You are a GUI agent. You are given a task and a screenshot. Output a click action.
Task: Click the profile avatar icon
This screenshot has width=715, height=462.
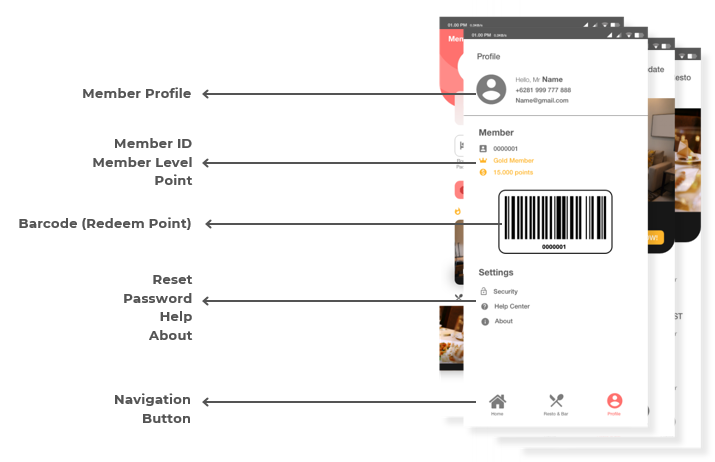point(491,89)
